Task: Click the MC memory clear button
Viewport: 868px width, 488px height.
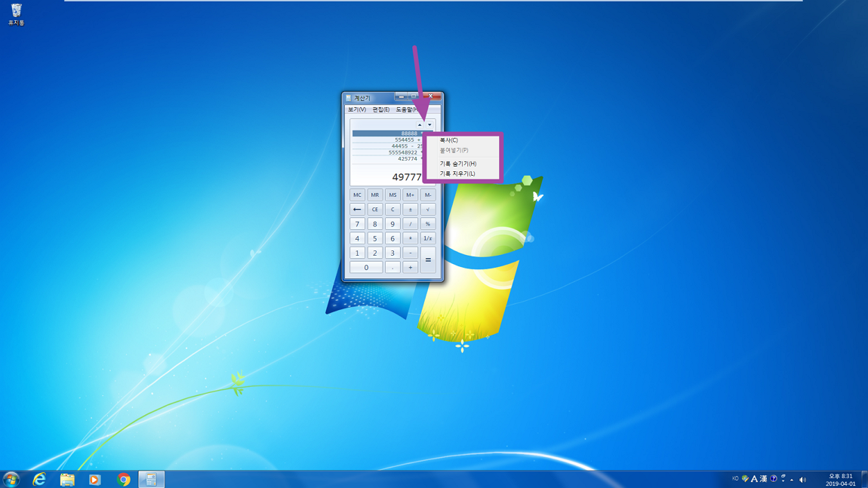Action: (x=357, y=195)
